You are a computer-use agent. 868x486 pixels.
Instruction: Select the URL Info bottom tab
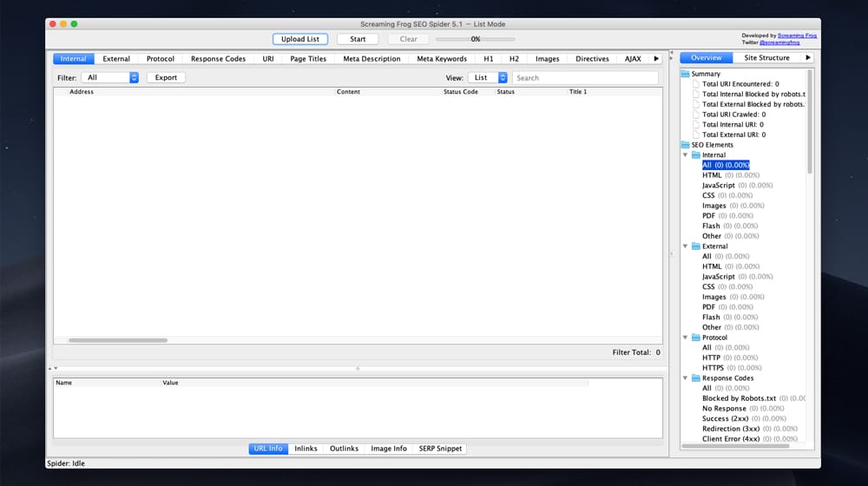tap(268, 449)
